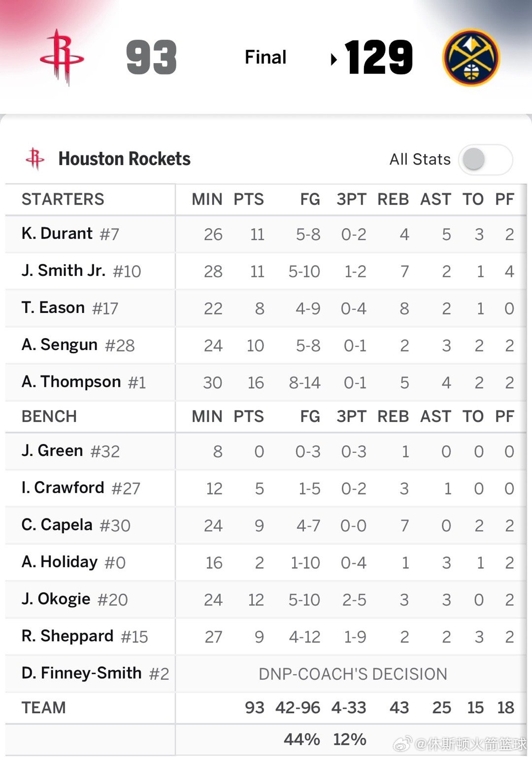Click the 3PT column header in the bench section
Screen dimensions: 532x757
point(351,416)
